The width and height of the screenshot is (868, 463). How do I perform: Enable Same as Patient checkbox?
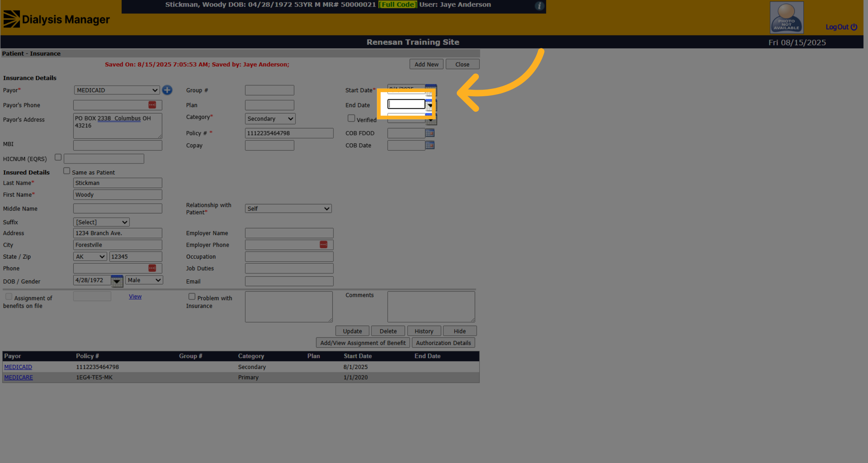point(67,171)
